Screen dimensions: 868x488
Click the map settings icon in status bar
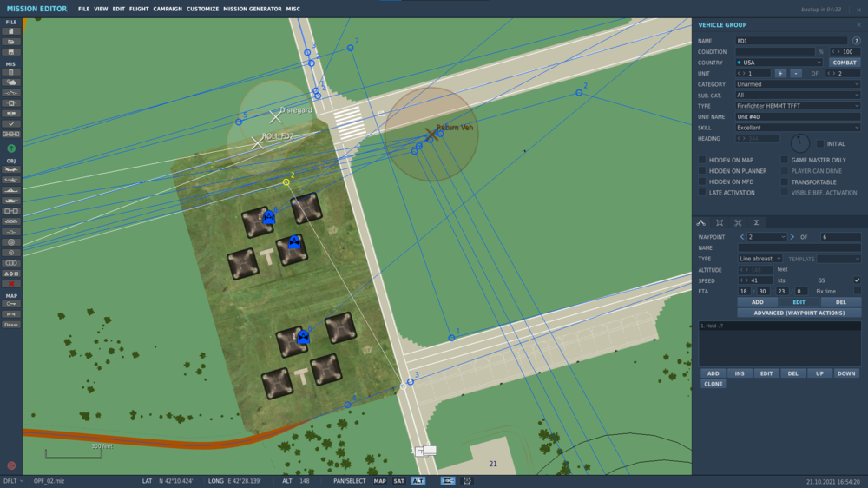point(467,481)
